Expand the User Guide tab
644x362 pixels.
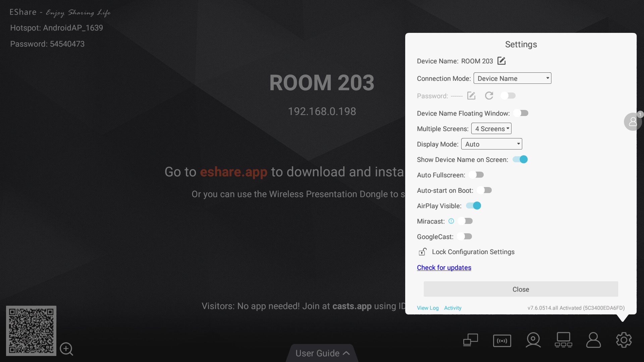[x=322, y=353]
